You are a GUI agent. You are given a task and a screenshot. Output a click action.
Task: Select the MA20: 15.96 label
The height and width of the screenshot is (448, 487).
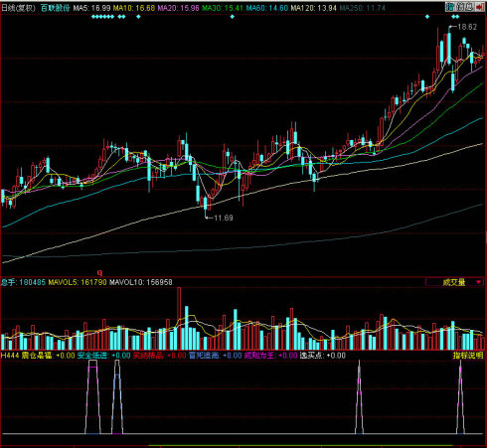coord(178,8)
